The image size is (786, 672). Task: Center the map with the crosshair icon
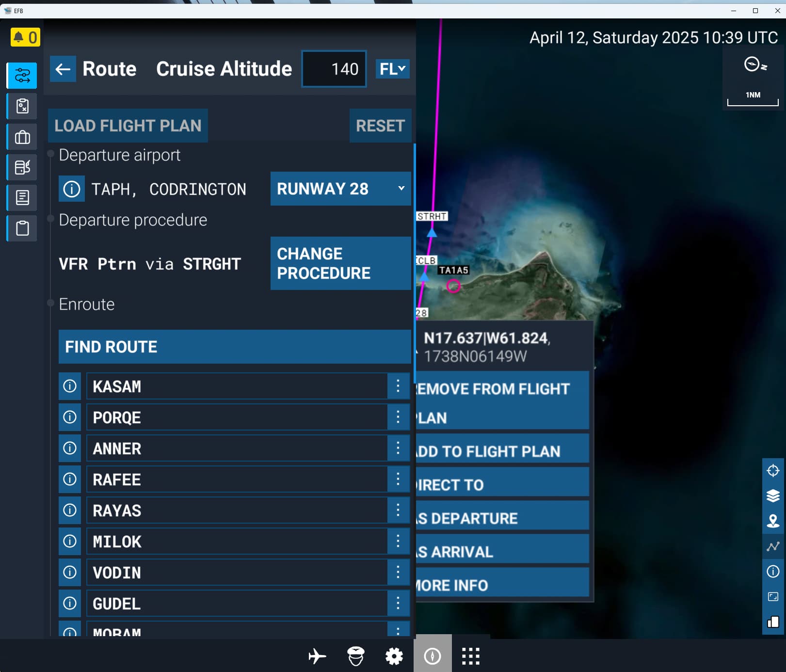772,469
